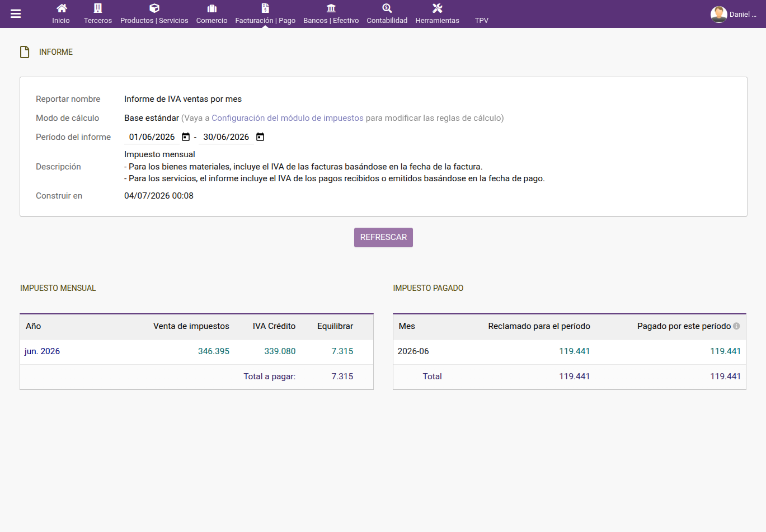766x532 pixels.
Task: Click the Año column header
Action: click(x=34, y=326)
